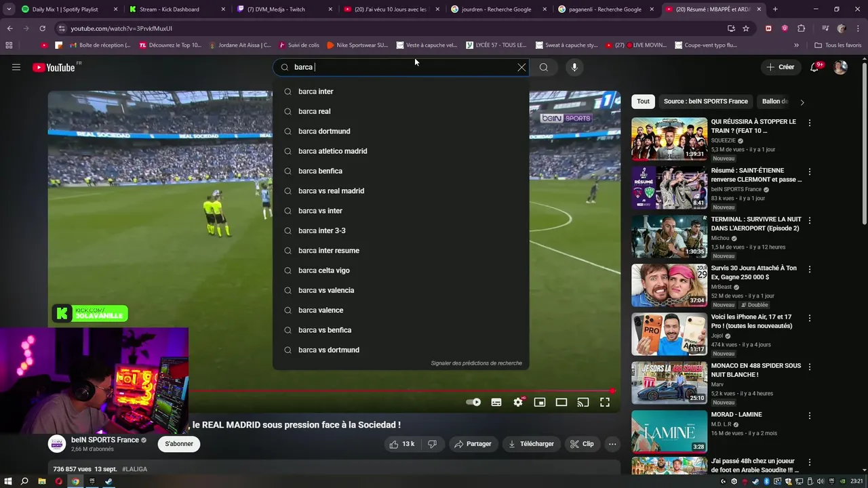Bookmark this page with star icon
The image size is (868, 488).
pos(746,28)
